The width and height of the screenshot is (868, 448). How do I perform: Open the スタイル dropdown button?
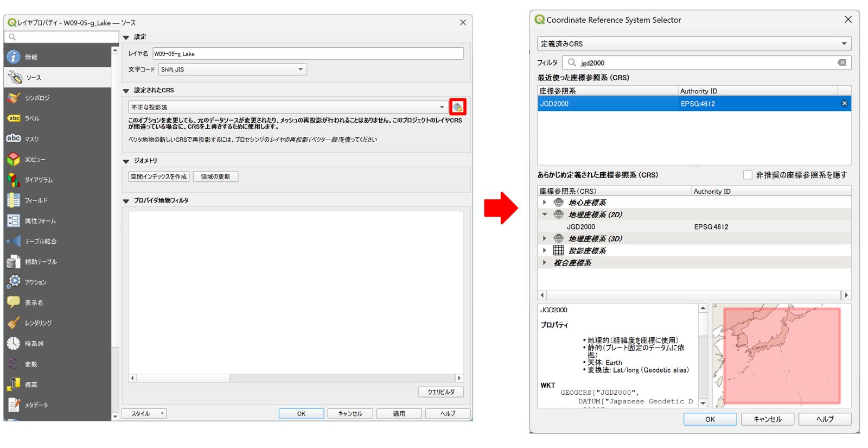coord(144,414)
